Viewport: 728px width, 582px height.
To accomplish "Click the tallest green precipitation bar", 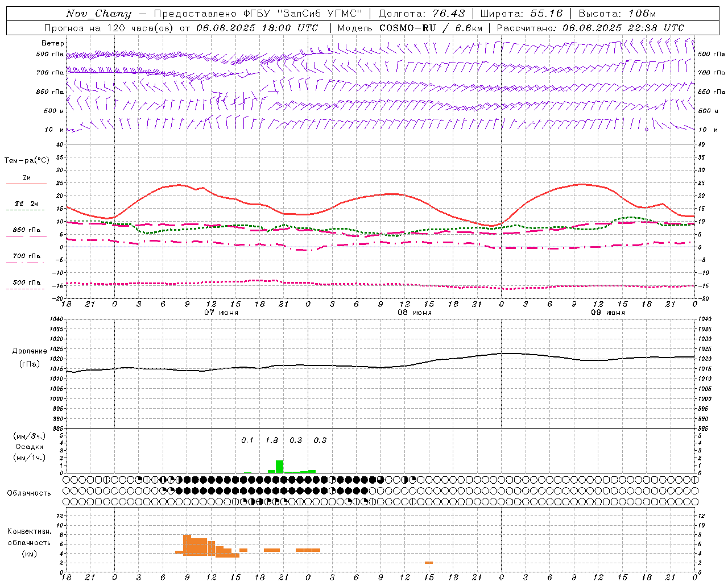I will coord(279,467).
